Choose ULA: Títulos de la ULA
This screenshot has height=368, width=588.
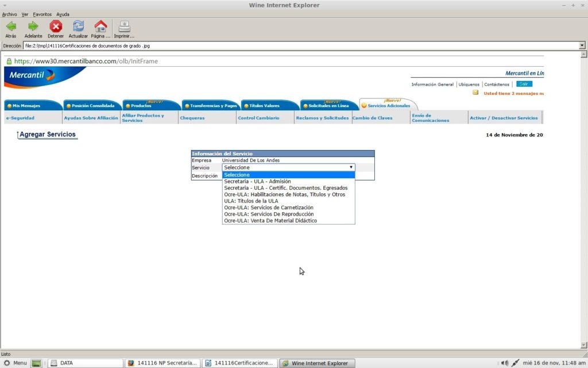(289, 201)
